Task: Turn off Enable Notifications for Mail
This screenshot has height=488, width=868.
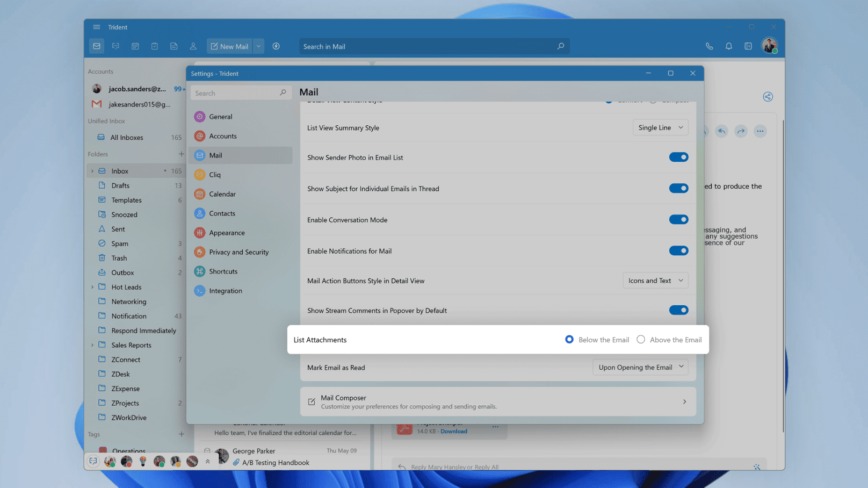Action: 678,251
